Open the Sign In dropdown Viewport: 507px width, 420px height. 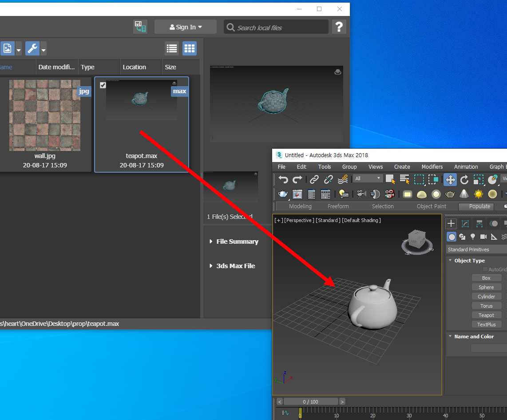[186, 27]
